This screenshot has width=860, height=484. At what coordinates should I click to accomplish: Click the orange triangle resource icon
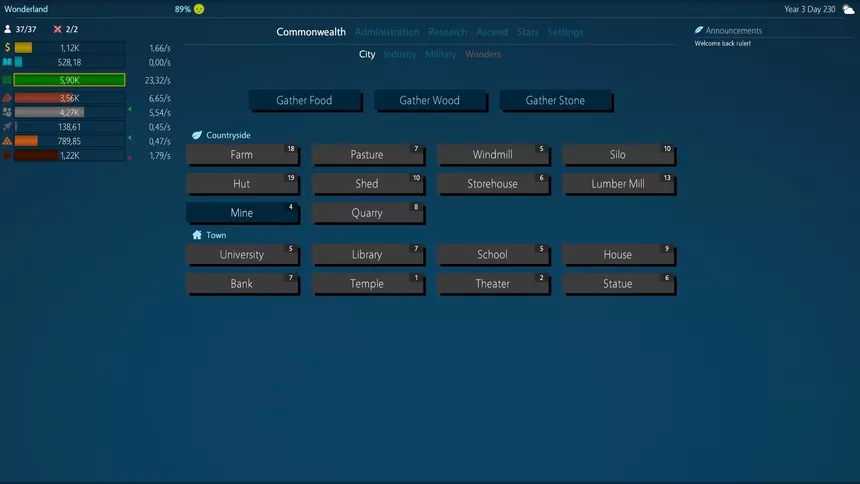8,141
